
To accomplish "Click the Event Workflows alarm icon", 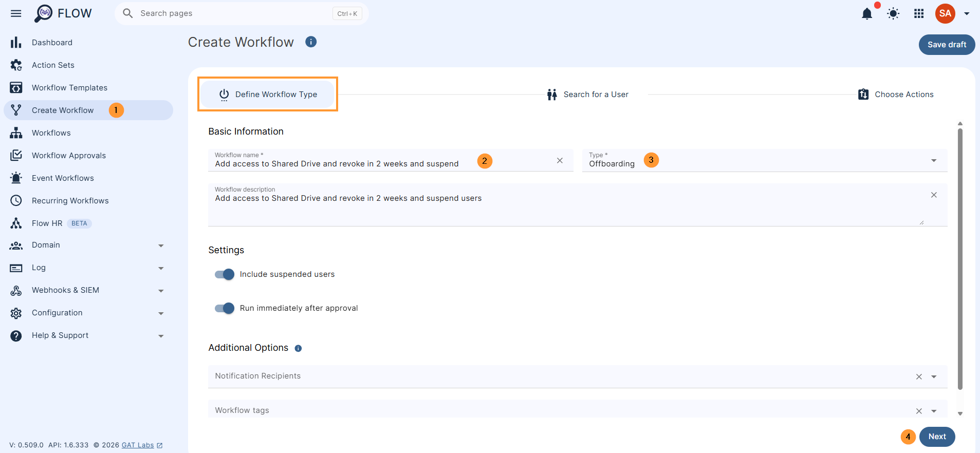I will point(16,178).
